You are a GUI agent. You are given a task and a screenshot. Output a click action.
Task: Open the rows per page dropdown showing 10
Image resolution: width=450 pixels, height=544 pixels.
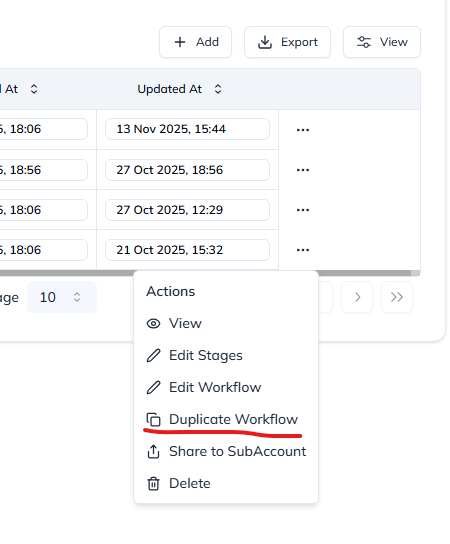(x=62, y=297)
